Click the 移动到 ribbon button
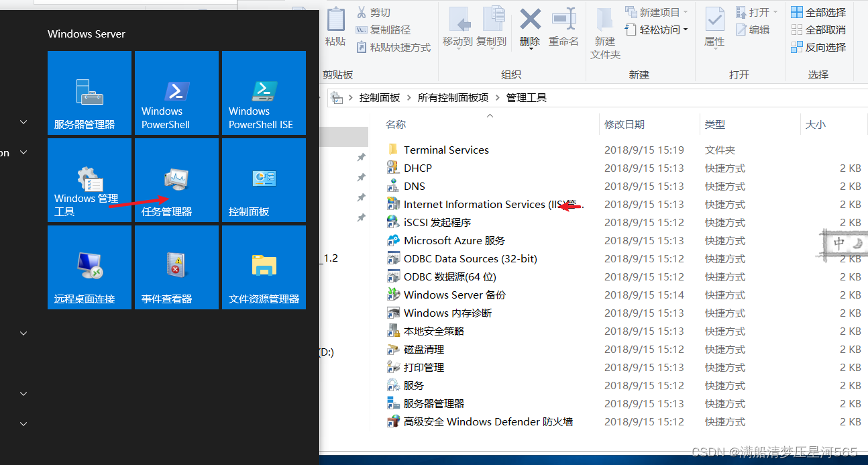 click(x=457, y=27)
